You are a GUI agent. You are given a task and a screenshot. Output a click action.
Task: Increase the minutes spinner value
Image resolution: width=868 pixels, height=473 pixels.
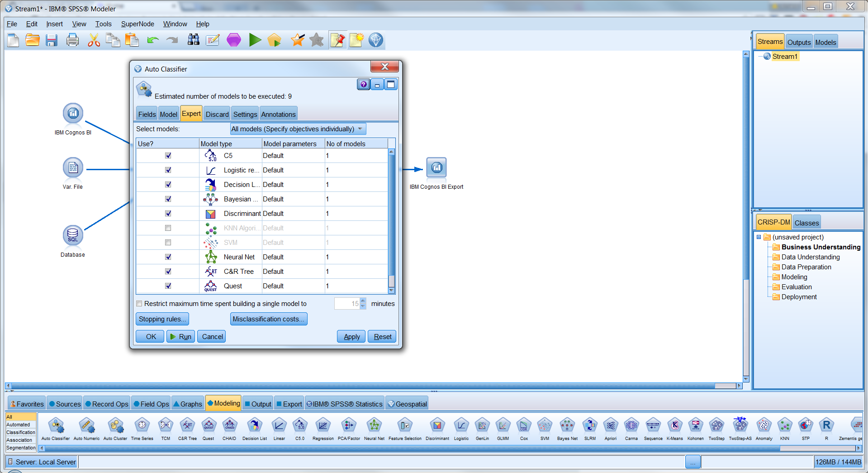(363, 301)
